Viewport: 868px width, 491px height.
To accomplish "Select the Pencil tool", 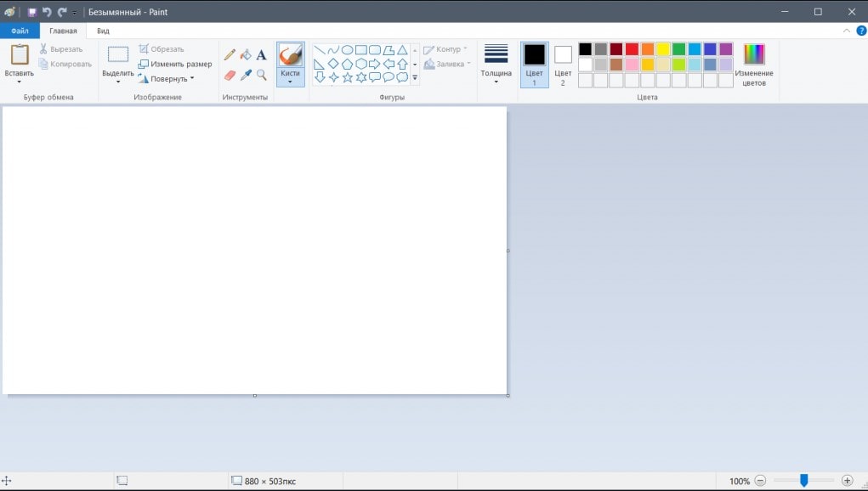I will click(x=230, y=54).
